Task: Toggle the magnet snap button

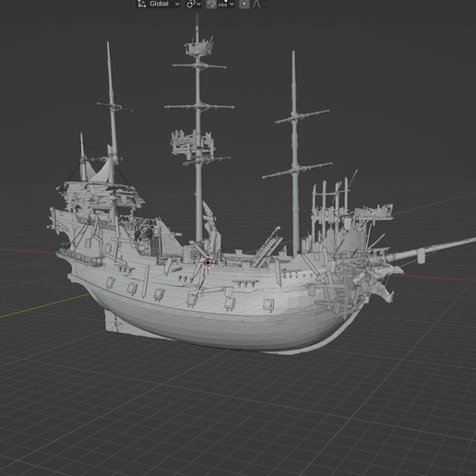Action: [211, 4]
